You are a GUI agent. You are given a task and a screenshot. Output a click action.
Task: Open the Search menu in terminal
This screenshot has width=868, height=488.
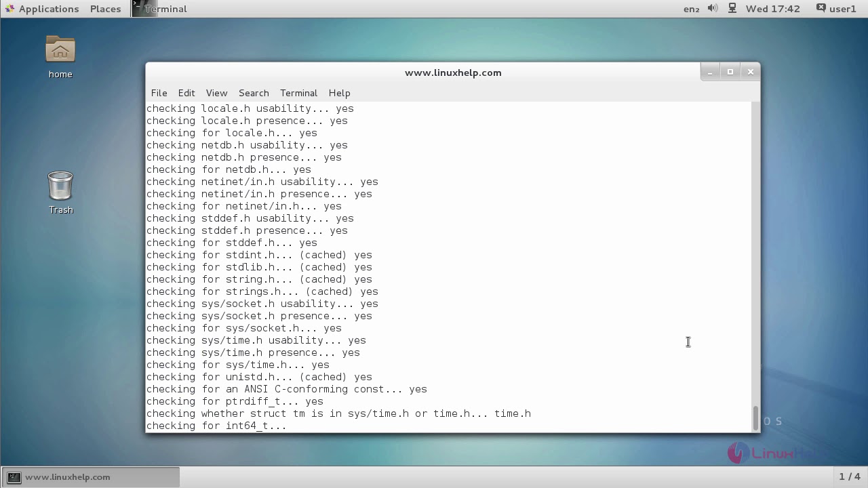pyautogui.click(x=254, y=93)
